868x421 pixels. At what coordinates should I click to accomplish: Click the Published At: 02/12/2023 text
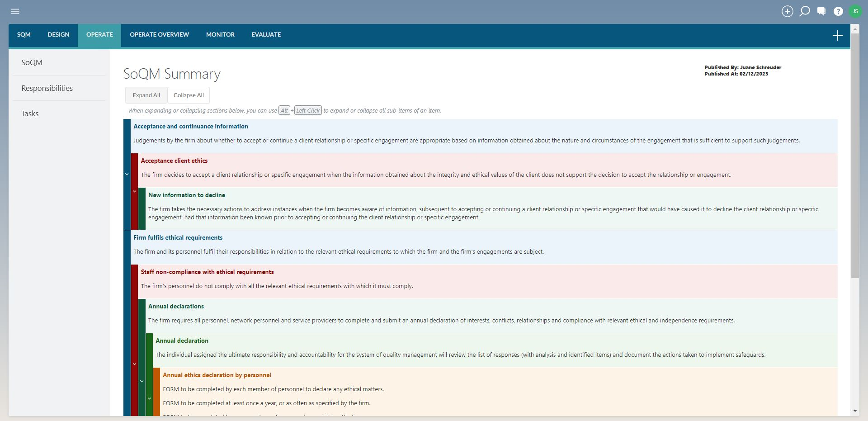click(736, 74)
